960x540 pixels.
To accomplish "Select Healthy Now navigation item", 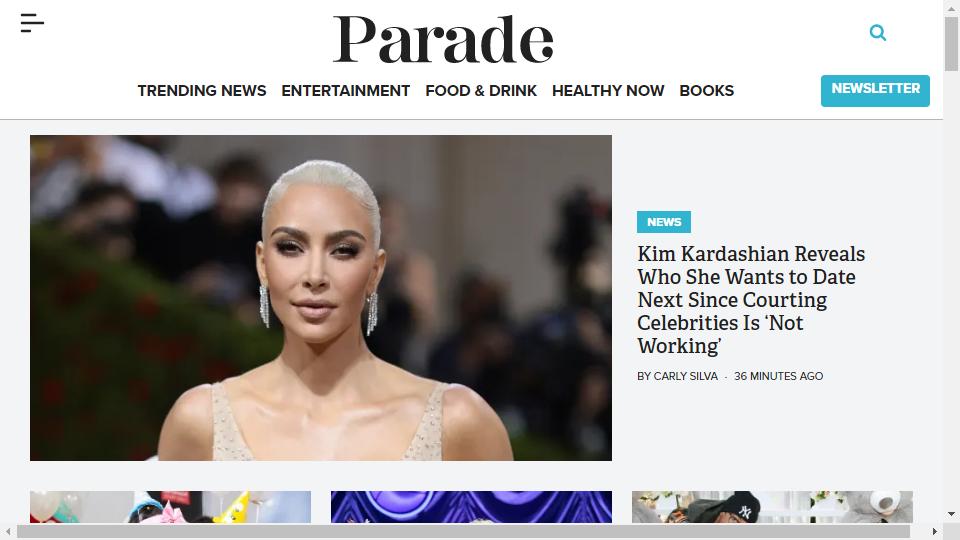I will click(608, 91).
